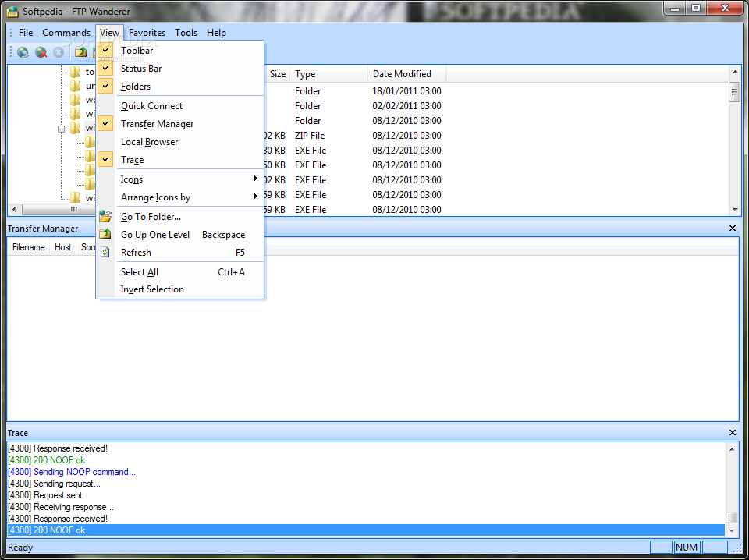Screen dimensions: 749x560
Task: Enable Quick Connect in the View menu
Action: (x=179, y=106)
